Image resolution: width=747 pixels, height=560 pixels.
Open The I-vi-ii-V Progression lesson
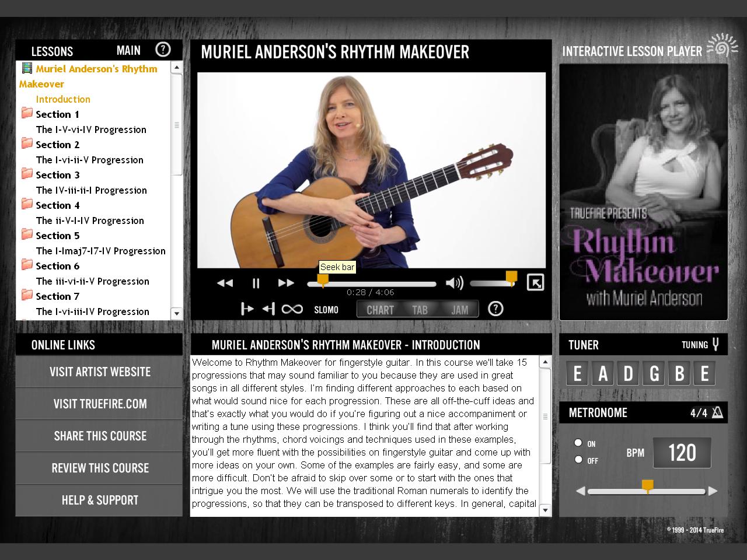coord(89,160)
